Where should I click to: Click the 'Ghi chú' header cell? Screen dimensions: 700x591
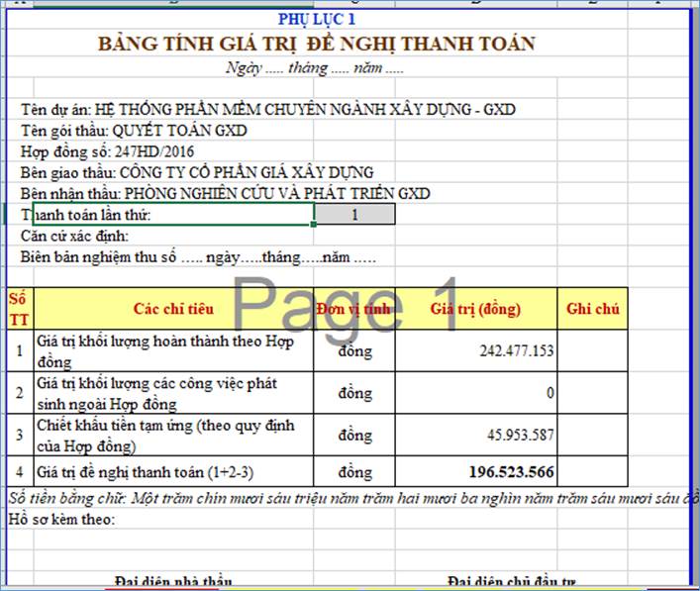592,309
